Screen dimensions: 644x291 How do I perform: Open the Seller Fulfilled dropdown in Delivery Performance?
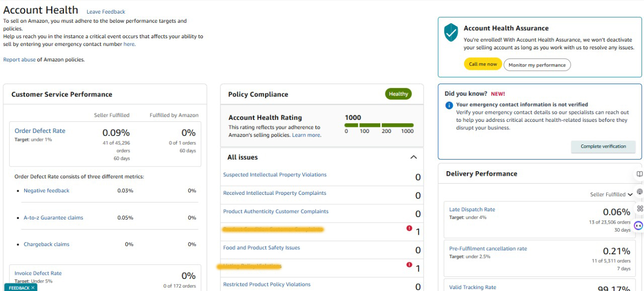611,194
